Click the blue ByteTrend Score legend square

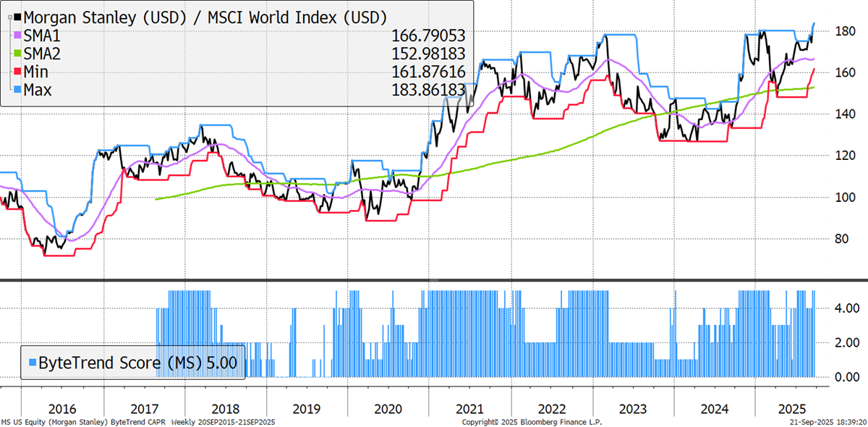(x=33, y=363)
